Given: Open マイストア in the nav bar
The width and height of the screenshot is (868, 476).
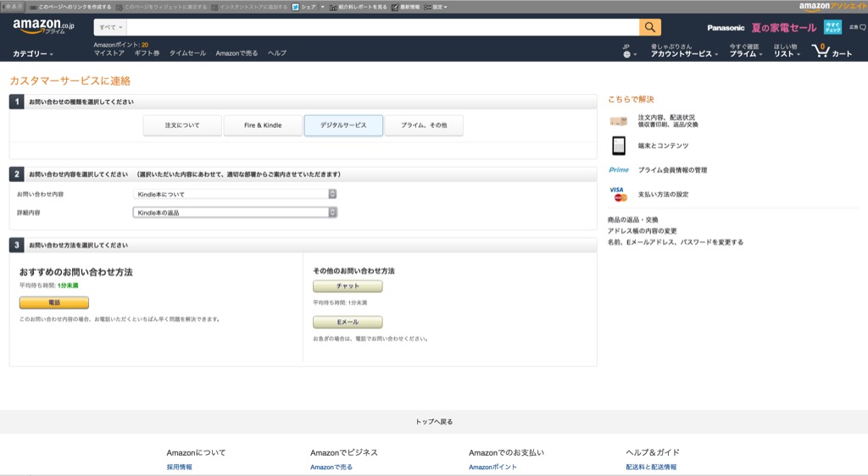Looking at the screenshot, I should point(109,53).
